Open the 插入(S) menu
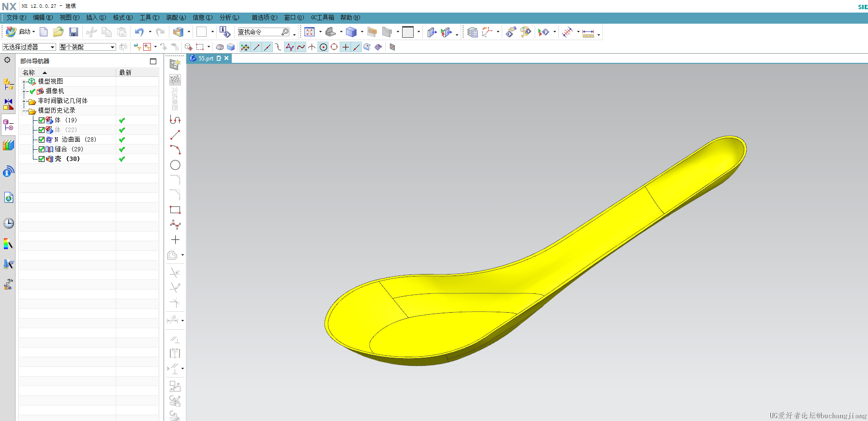Screen dimensions: 868x421 pyautogui.click(x=96, y=17)
